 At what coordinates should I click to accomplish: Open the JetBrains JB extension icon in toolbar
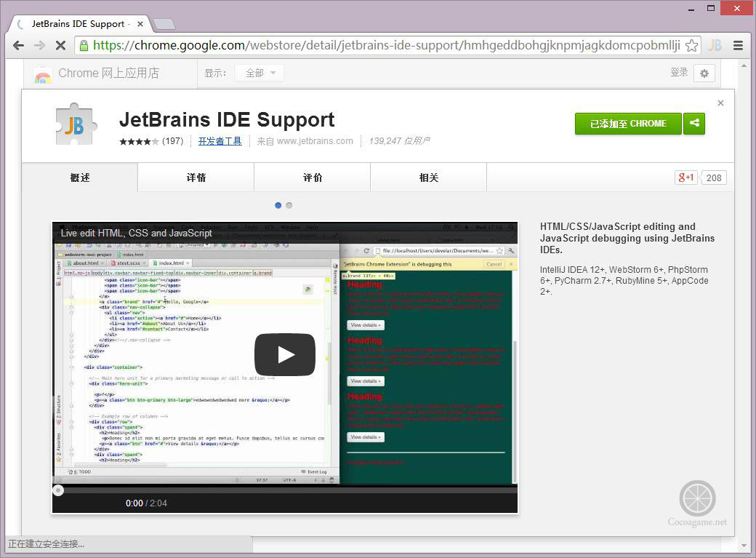715,45
